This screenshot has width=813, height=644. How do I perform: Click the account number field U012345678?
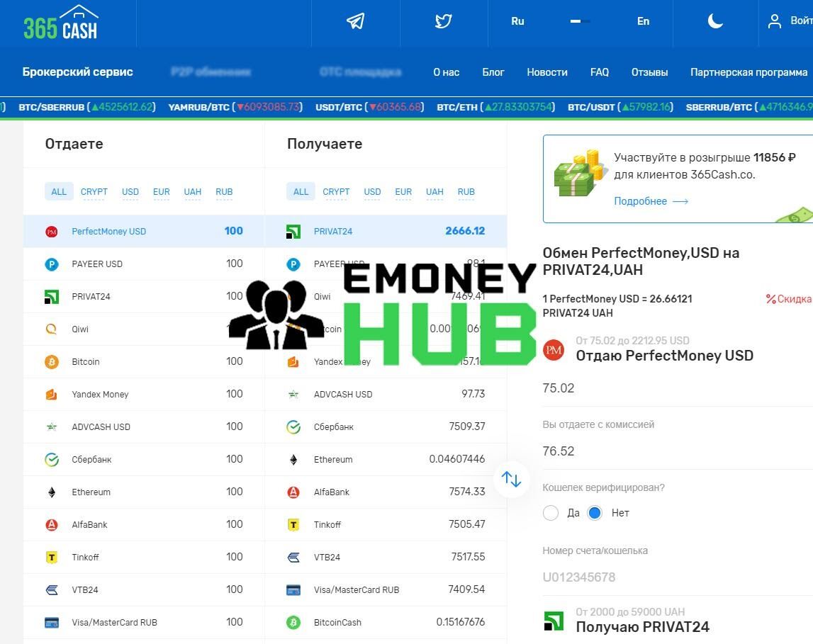point(677,577)
